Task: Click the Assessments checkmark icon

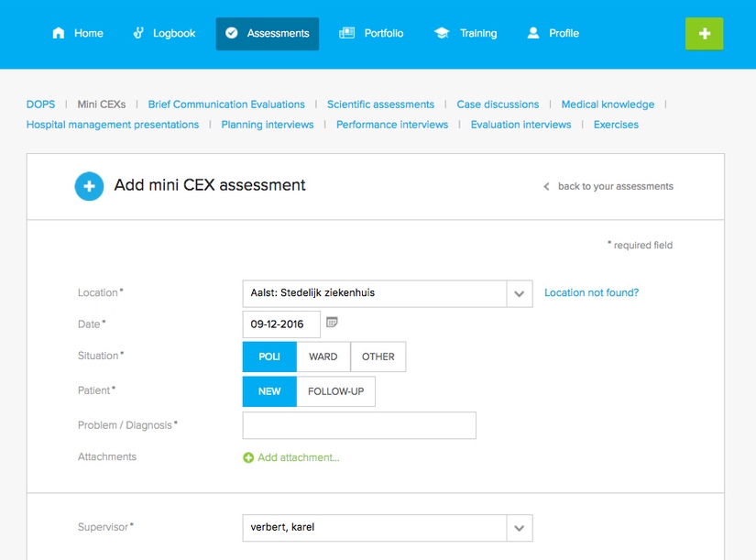Action: [x=232, y=33]
